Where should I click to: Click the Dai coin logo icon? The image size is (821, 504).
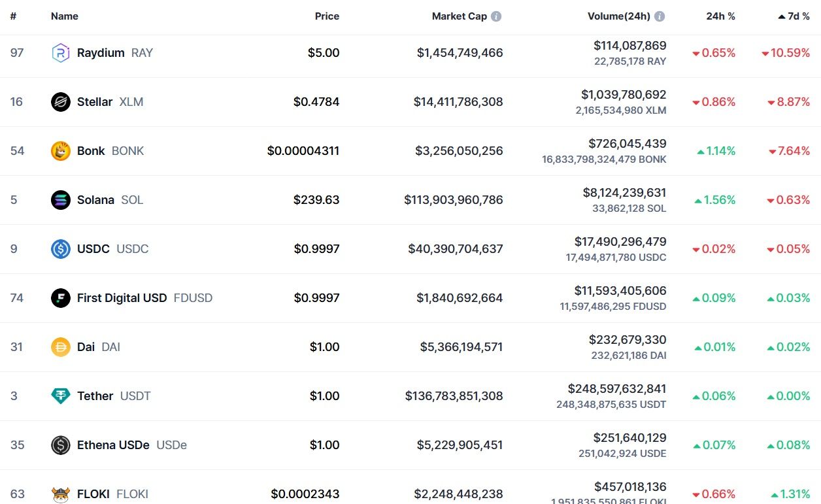[x=61, y=347]
